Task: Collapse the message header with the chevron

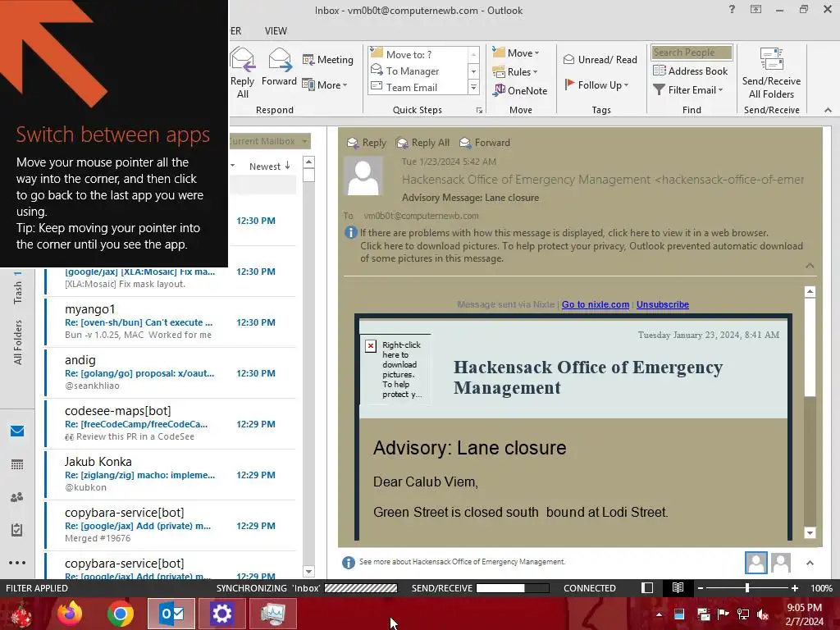Action: click(x=810, y=265)
